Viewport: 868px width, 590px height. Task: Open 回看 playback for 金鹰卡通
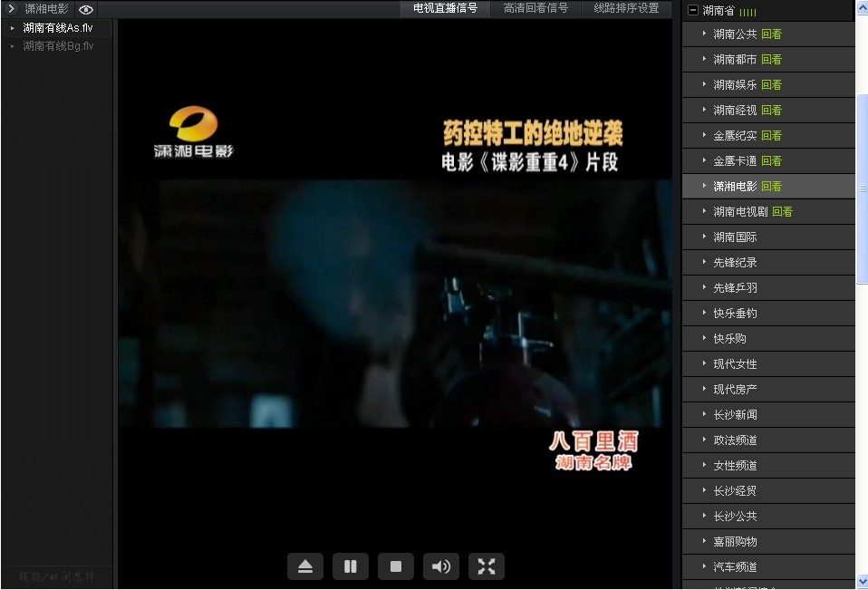tap(772, 160)
